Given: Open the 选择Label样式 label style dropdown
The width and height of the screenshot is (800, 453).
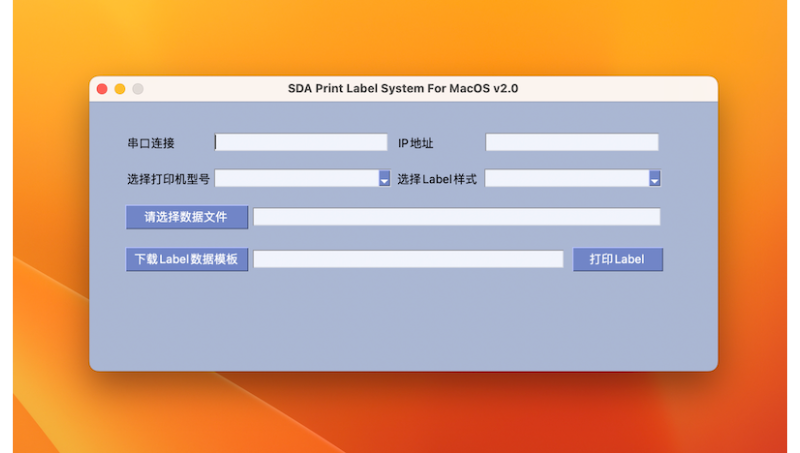Looking at the screenshot, I should tap(572, 178).
